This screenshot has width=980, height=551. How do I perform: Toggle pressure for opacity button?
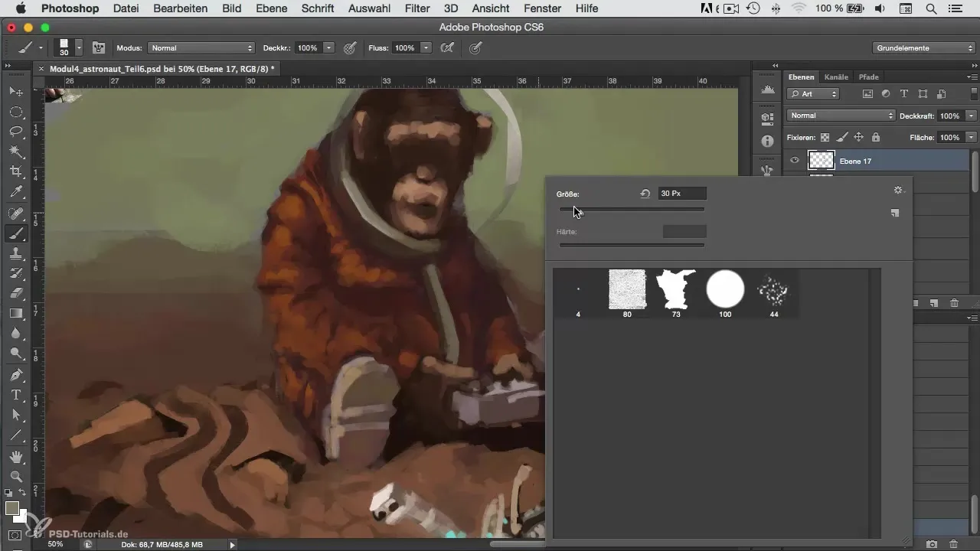coord(350,47)
